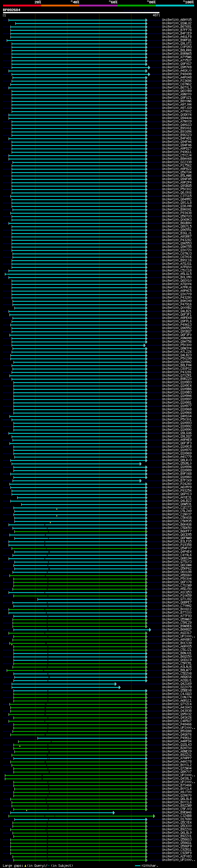Open hit UniRef100_A8HYU5

(177, 20)
